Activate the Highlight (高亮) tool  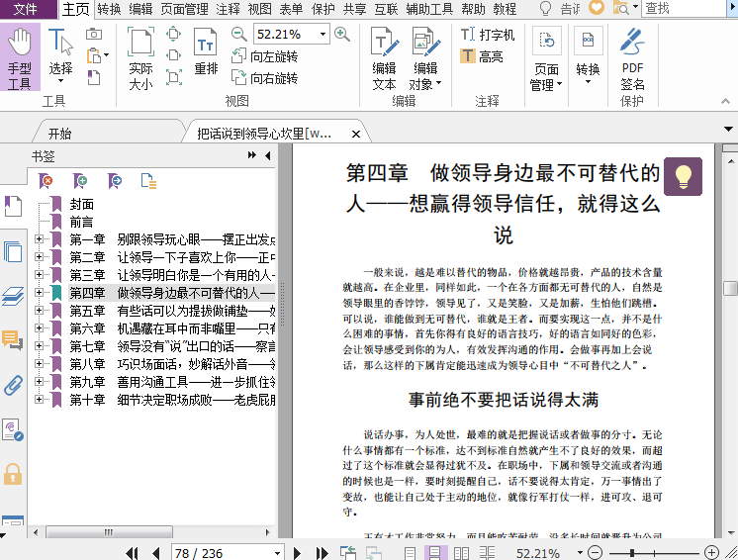(x=482, y=56)
